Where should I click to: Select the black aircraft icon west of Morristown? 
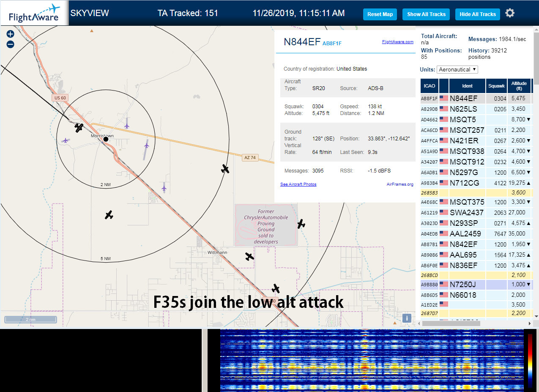79,127
